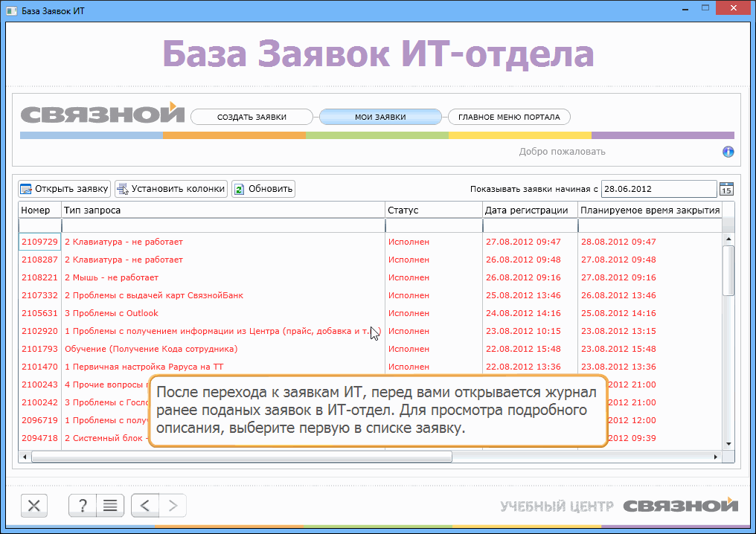Click planned closing 28.08.2012 09:47
The height and width of the screenshot is (534, 756).
(618, 242)
